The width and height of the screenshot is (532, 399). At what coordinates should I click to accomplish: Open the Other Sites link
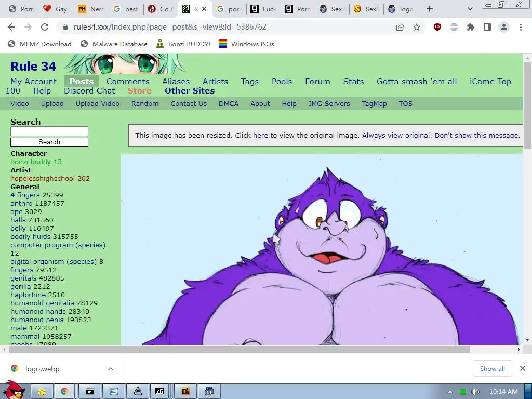coord(190,91)
